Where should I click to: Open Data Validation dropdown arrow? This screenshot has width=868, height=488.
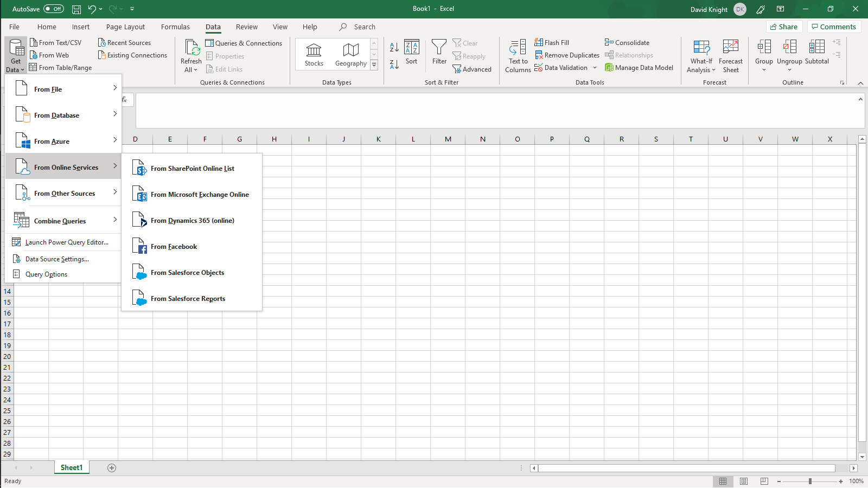pyautogui.click(x=595, y=67)
